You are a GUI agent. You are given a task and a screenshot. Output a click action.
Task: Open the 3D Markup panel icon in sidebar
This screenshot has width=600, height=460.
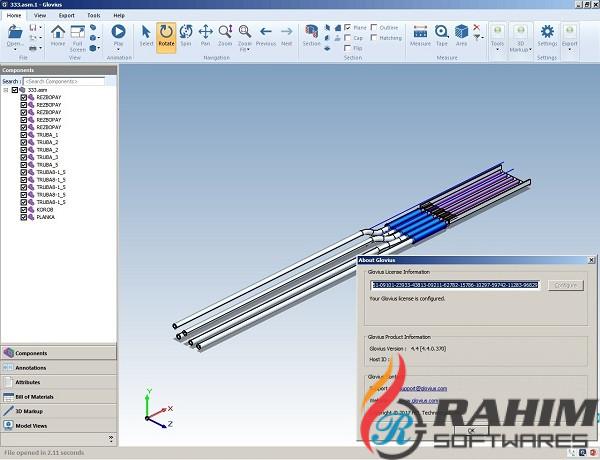8,411
